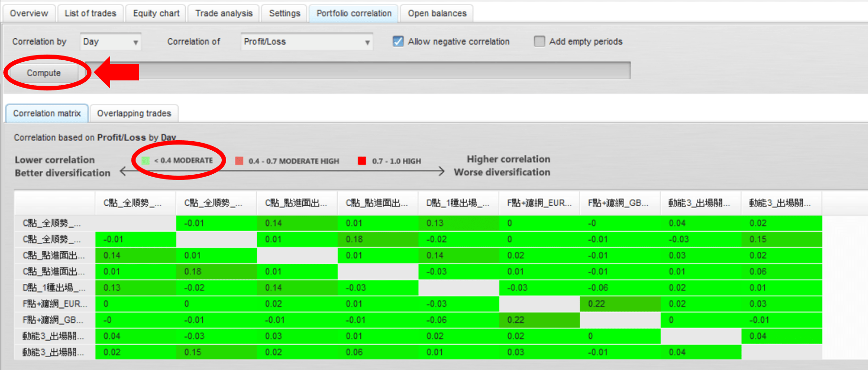Switch to the Overview tab
The height and width of the screenshot is (370, 868).
(x=29, y=13)
